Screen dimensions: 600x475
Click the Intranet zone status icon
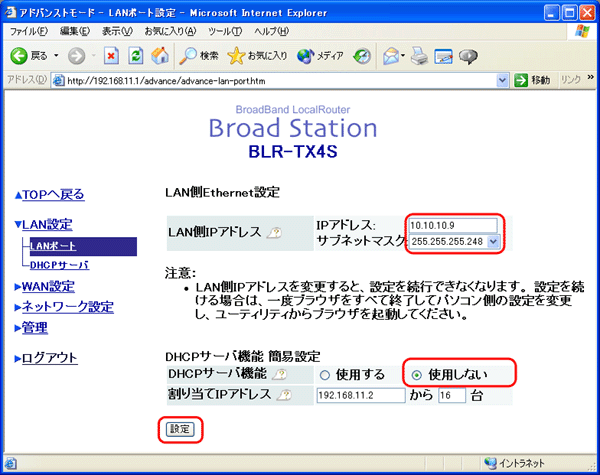tap(490, 463)
